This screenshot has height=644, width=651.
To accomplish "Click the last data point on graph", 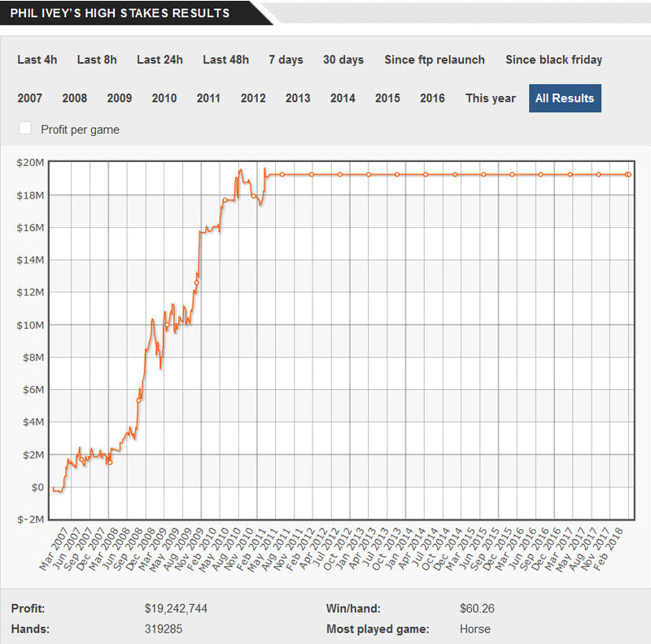I will [x=629, y=174].
